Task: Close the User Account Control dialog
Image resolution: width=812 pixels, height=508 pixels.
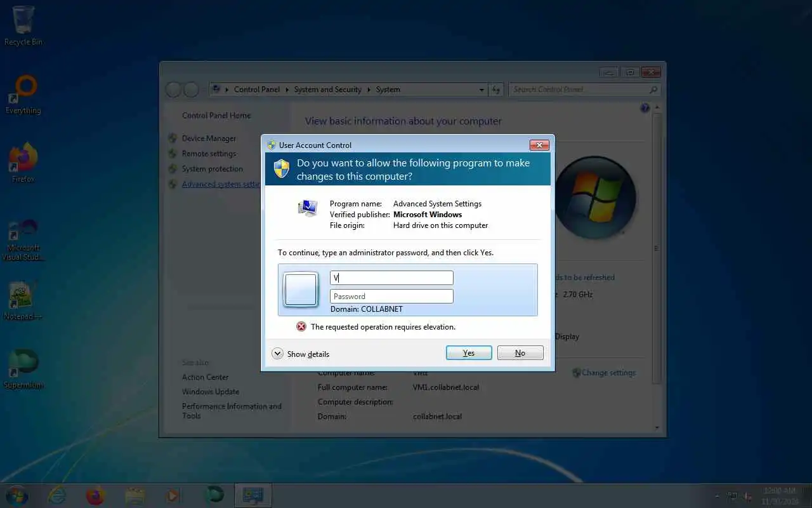Action: 539,145
